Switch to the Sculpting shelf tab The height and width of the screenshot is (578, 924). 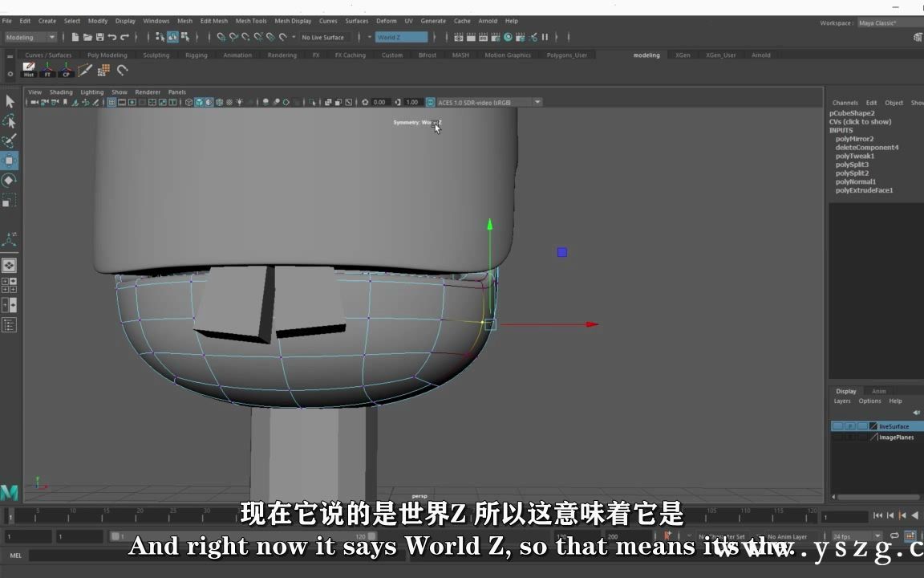(x=156, y=55)
